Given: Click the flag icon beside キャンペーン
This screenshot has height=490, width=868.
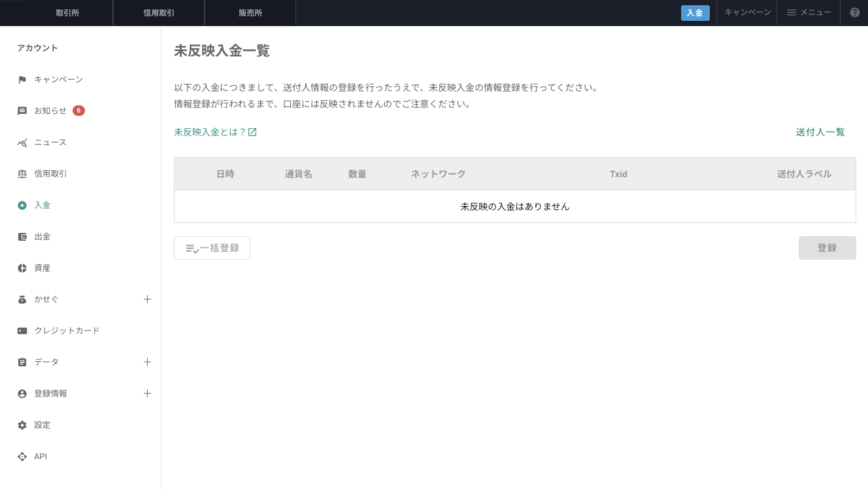Looking at the screenshot, I should click(22, 80).
